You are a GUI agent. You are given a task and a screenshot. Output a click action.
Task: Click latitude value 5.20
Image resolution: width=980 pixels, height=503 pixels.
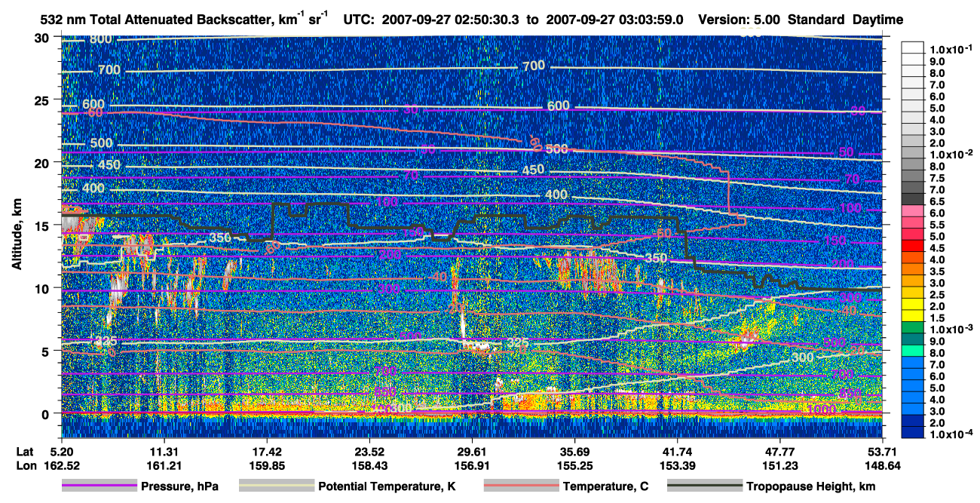(x=61, y=452)
